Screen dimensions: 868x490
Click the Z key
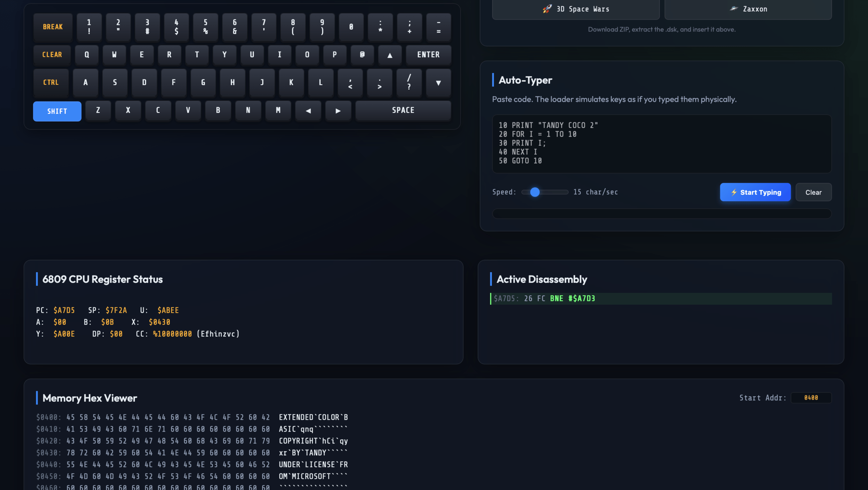click(98, 110)
